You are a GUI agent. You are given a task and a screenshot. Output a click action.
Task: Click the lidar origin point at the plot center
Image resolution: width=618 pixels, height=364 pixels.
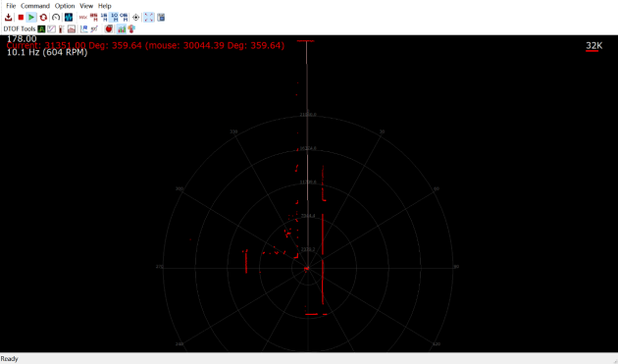click(307, 269)
